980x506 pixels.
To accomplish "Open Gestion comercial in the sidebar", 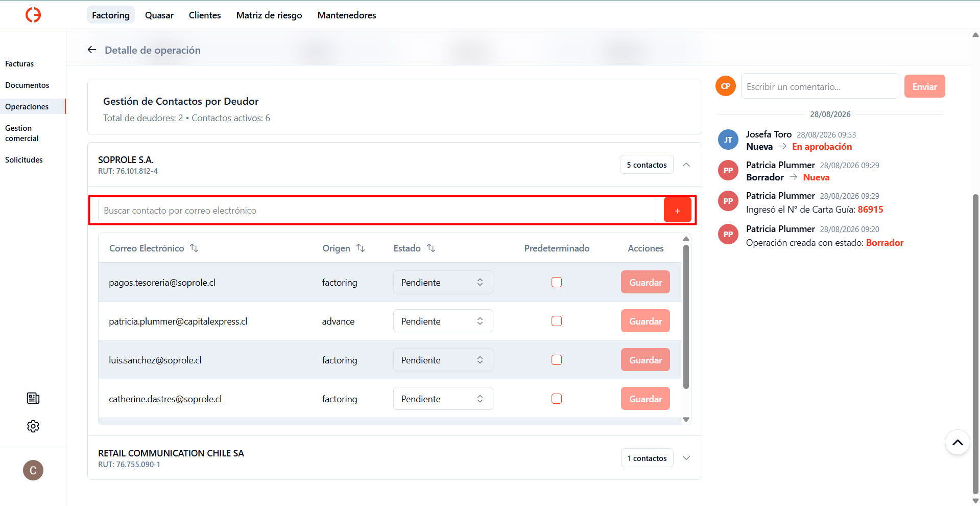I will click(22, 133).
